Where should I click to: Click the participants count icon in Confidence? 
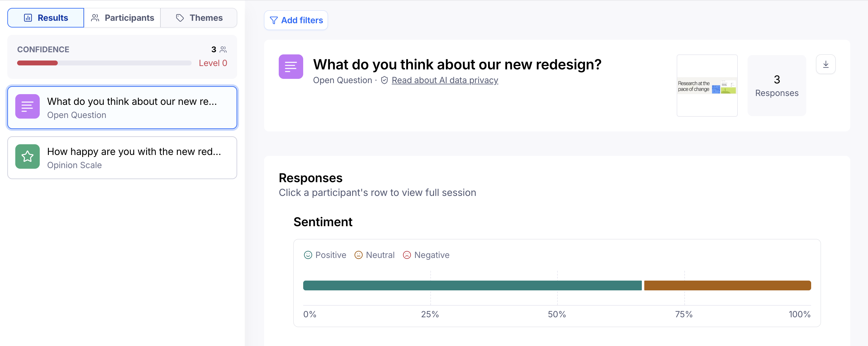pos(223,50)
